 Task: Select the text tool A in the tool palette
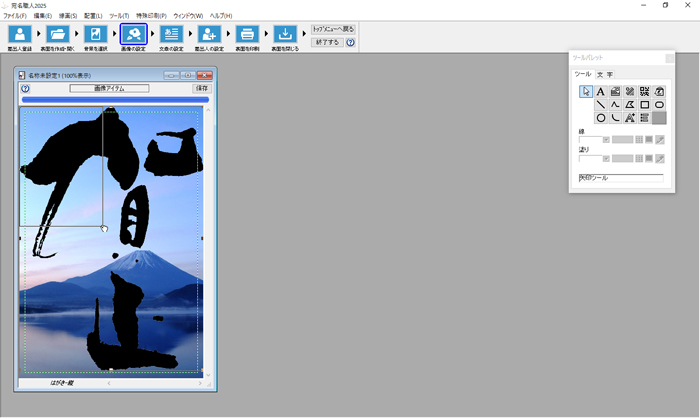tap(600, 92)
